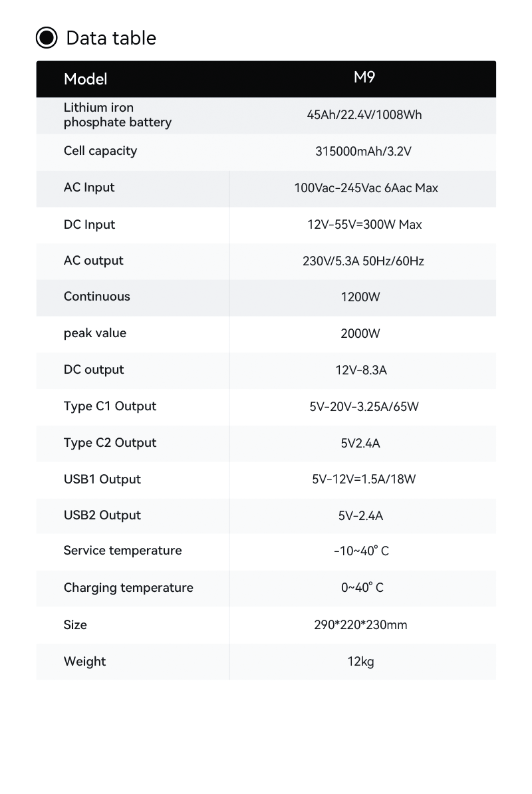Select the Type C1 Output label
This screenshot has height=794, width=532.
[110, 406]
